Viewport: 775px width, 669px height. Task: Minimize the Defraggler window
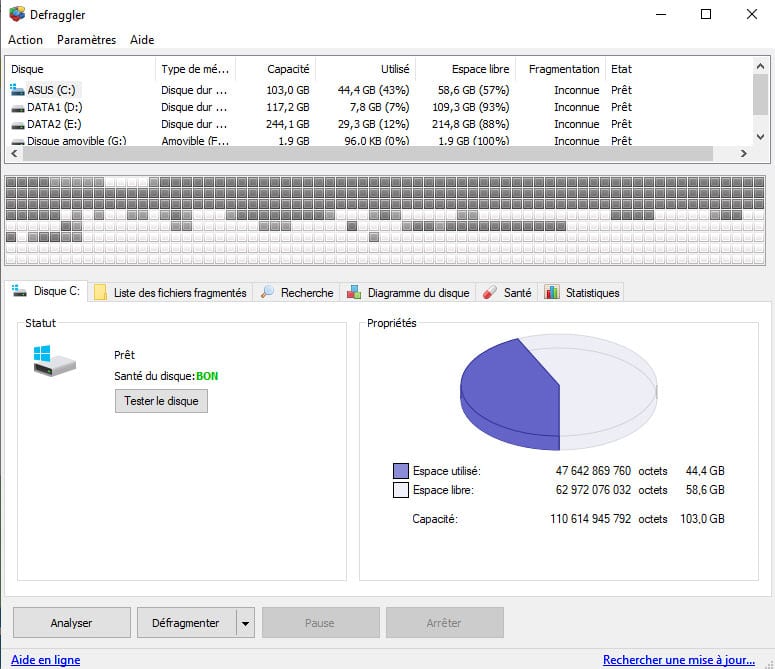tap(661, 14)
